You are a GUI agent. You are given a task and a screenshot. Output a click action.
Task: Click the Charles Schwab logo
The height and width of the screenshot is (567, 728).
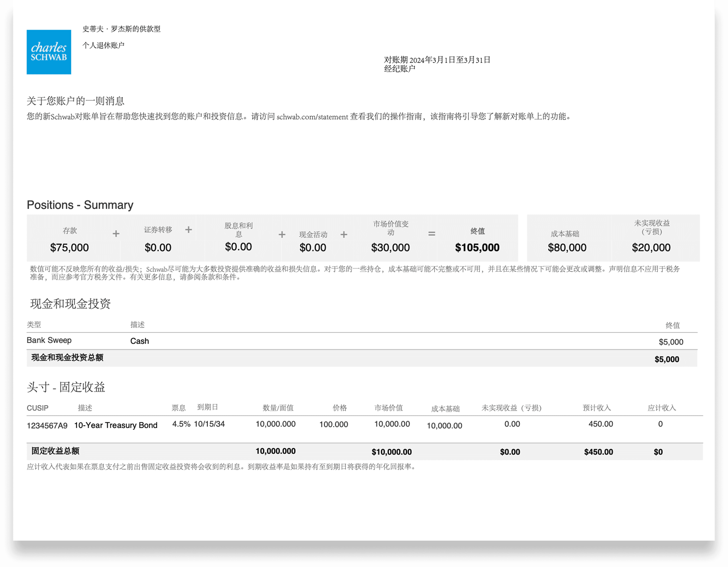point(49,52)
